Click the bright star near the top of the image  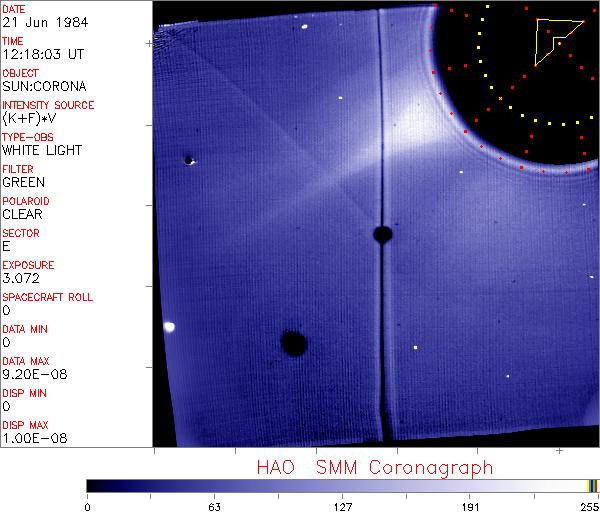click(303, 29)
